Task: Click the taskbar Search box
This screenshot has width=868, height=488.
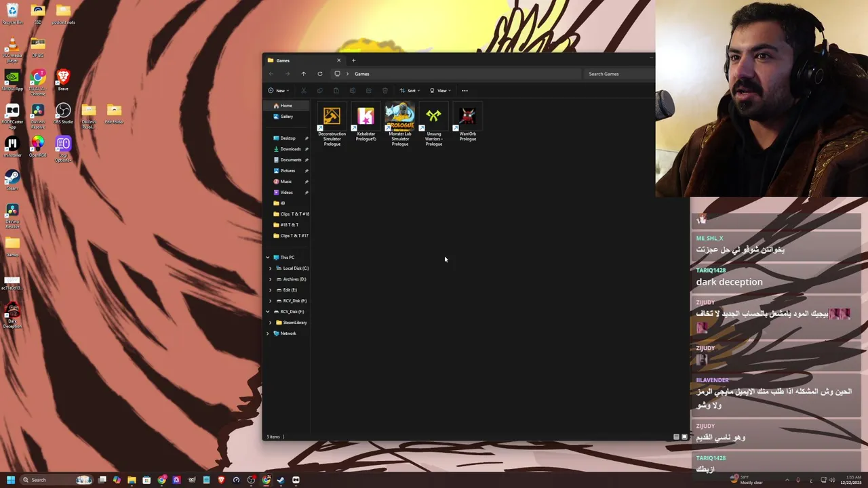Action: (x=57, y=480)
